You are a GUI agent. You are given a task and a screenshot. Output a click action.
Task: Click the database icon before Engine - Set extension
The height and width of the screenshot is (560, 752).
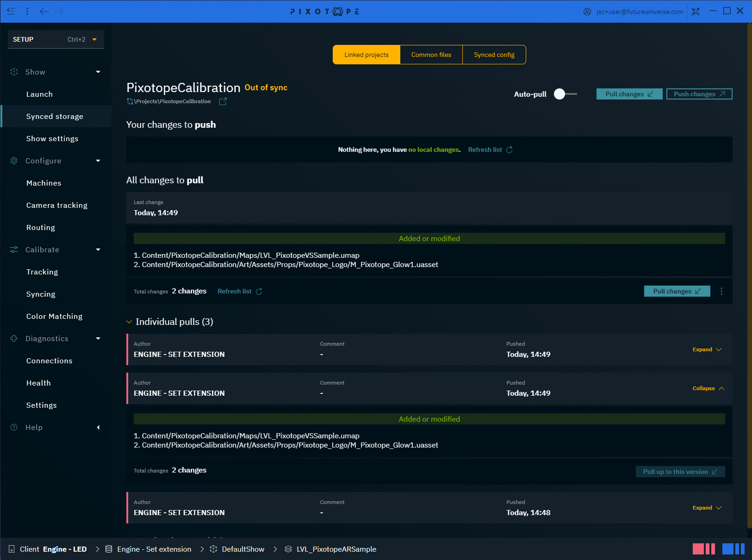109,549
